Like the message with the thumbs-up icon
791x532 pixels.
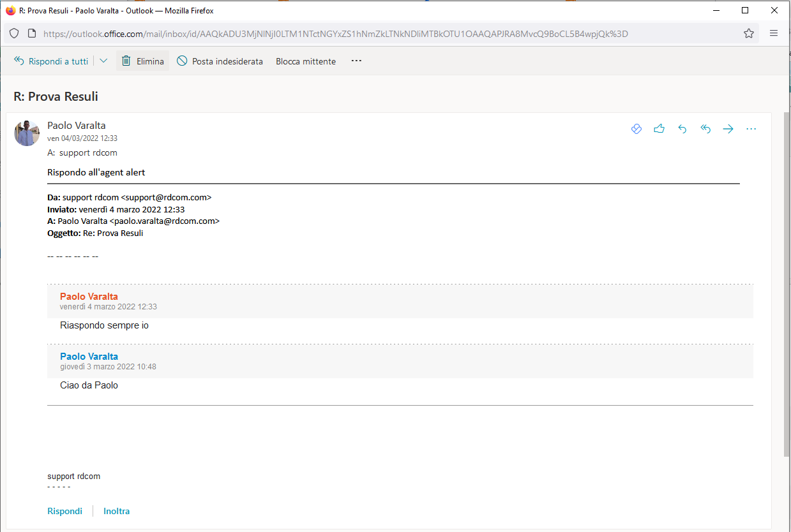(x=659, y=129)
